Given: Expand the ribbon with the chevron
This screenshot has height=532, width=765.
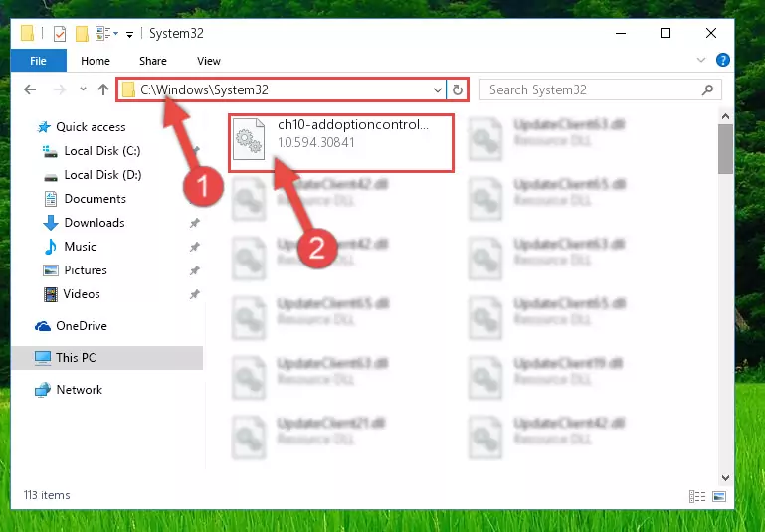Looking at the screenshot, I should click(x=701, y=60).
